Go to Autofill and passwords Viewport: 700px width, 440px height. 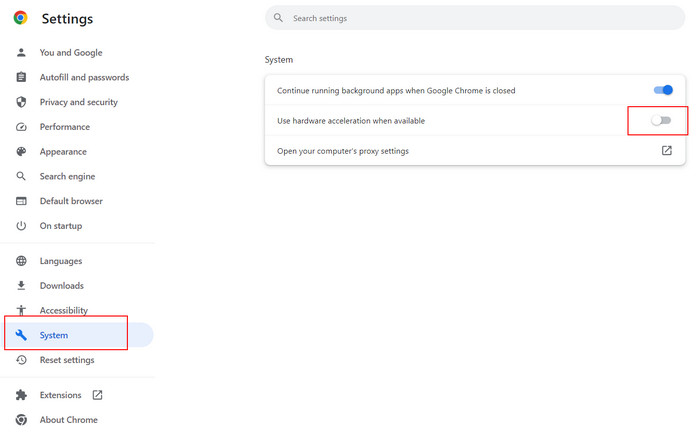click(x=84, y=77)
